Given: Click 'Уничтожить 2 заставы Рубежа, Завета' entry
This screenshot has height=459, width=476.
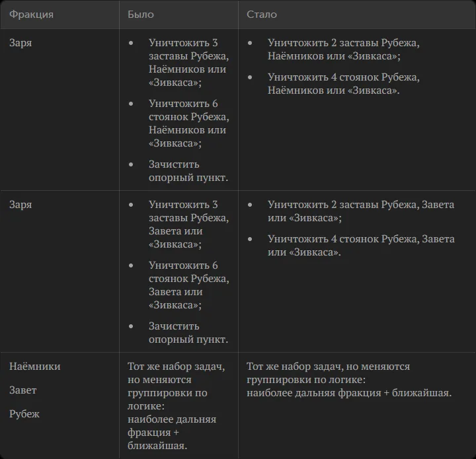Looking at the screenshot, I should (361, 211).
